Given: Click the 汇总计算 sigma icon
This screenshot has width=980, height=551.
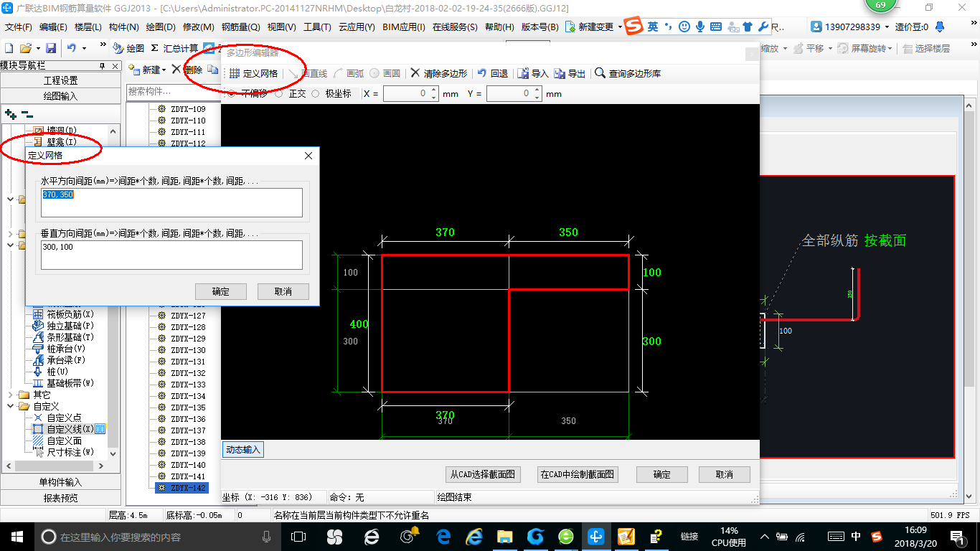Looking at the screenshot, I should click(x=154, y=48).
